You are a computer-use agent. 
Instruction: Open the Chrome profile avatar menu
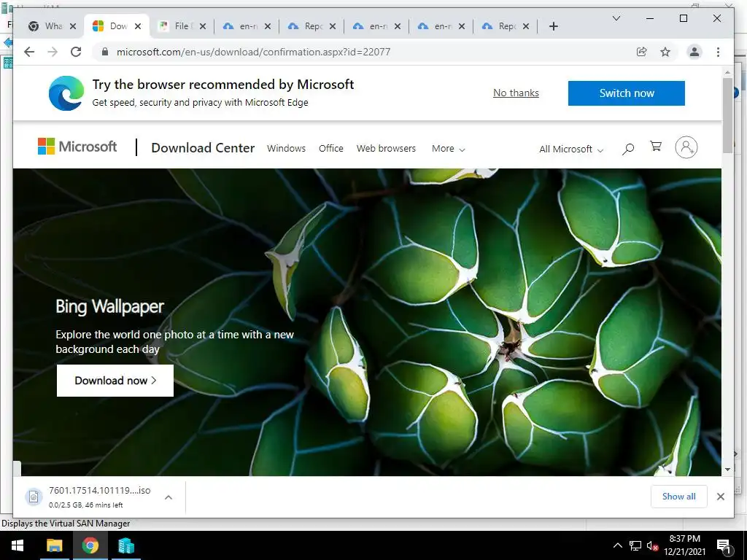click(x=694, y=52)
